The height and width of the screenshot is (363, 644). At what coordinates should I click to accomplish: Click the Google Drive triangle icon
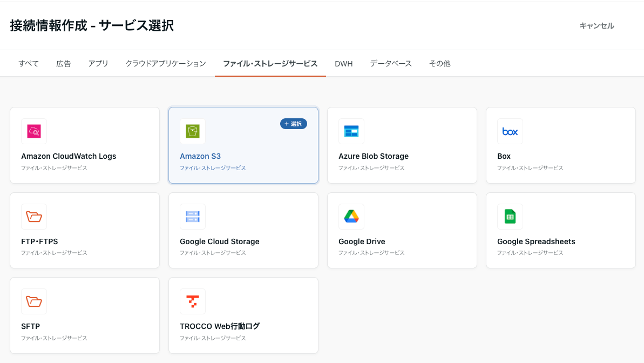(x=351, y=216)
